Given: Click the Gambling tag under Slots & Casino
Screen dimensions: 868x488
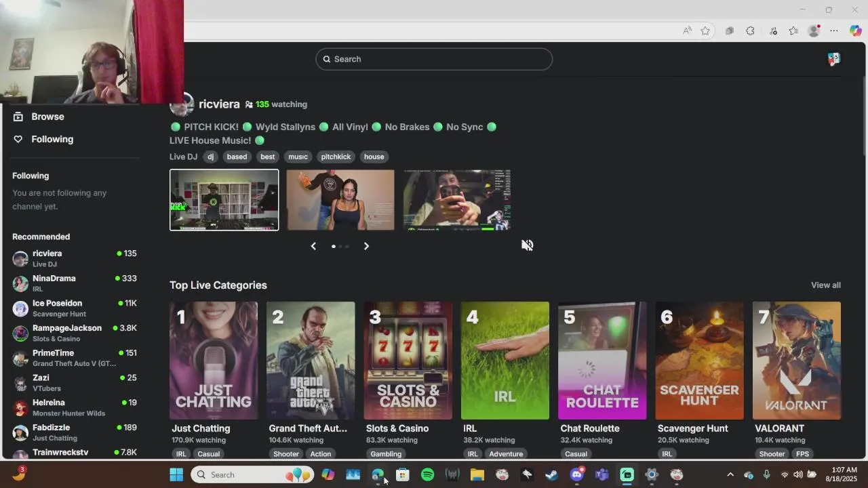Looking at the screenshot, I should pos(386,454).
